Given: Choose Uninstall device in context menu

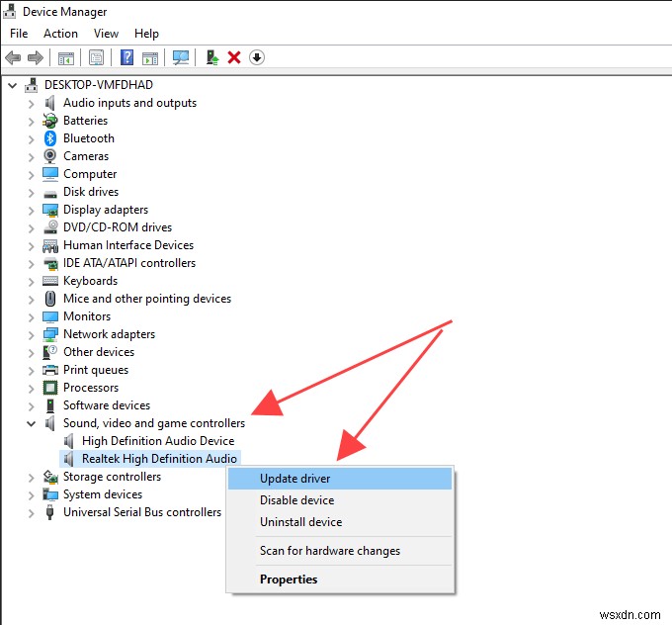Looking at the screenshot, I should coord(340,522).
